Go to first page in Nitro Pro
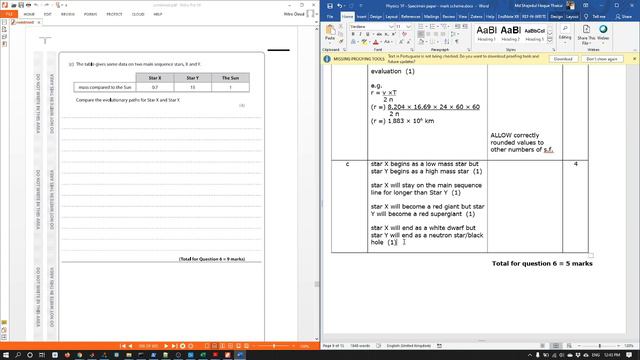This screenshot has width=640, height=360. [x=122, y=346]
